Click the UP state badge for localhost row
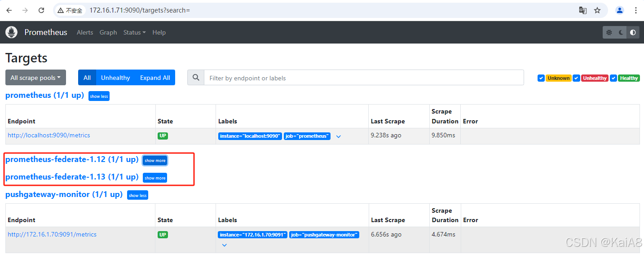 coord(163,136)
